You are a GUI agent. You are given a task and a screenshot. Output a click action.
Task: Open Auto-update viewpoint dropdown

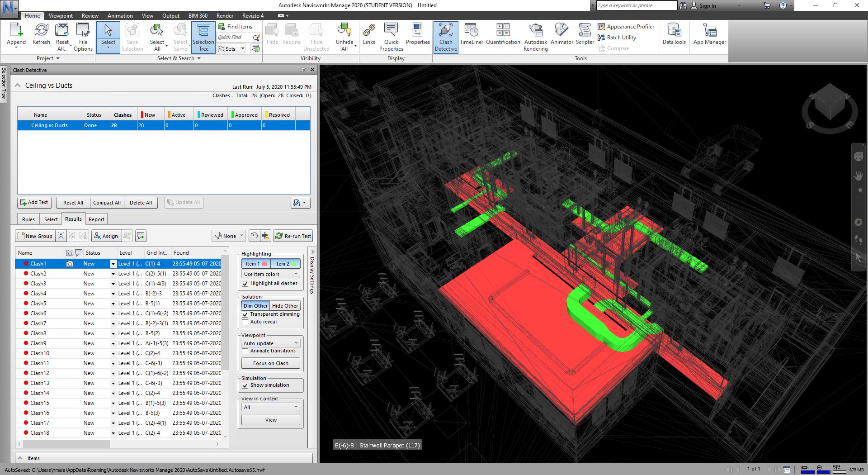(270, 343)
